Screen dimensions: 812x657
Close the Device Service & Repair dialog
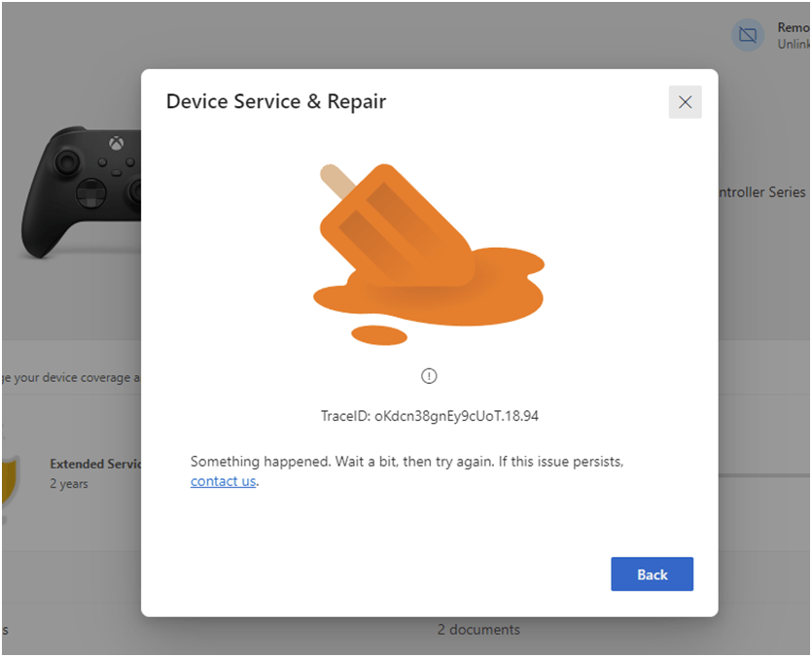(x=685, y=102)
